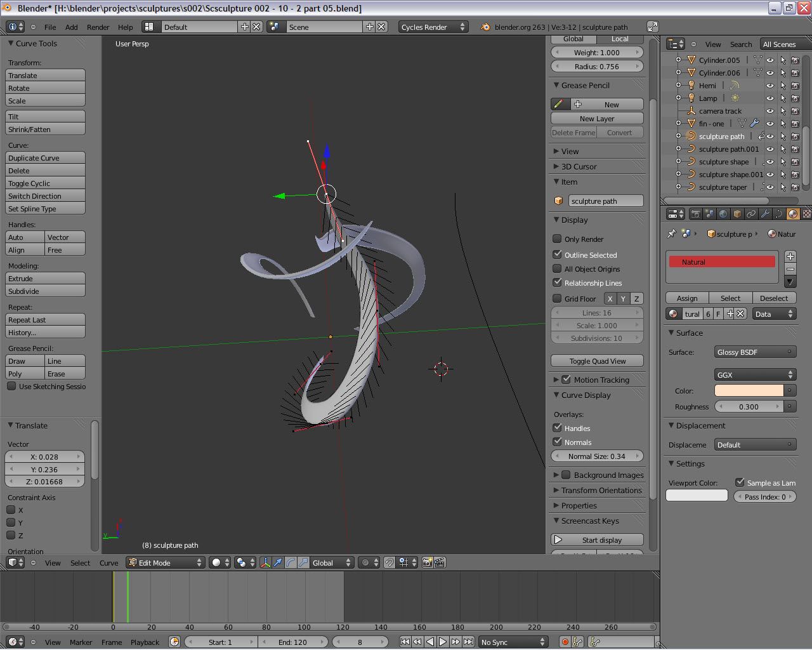Disable the Normals overlay checkbox
The width and height of the screenshot is (812, 650).
tap(557, 442)
